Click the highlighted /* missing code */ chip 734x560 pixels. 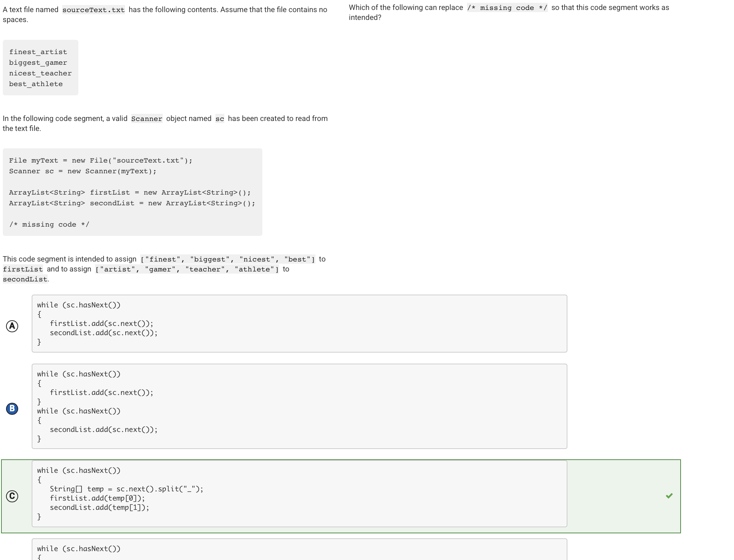pyautogui.click(x=507, y=7)
